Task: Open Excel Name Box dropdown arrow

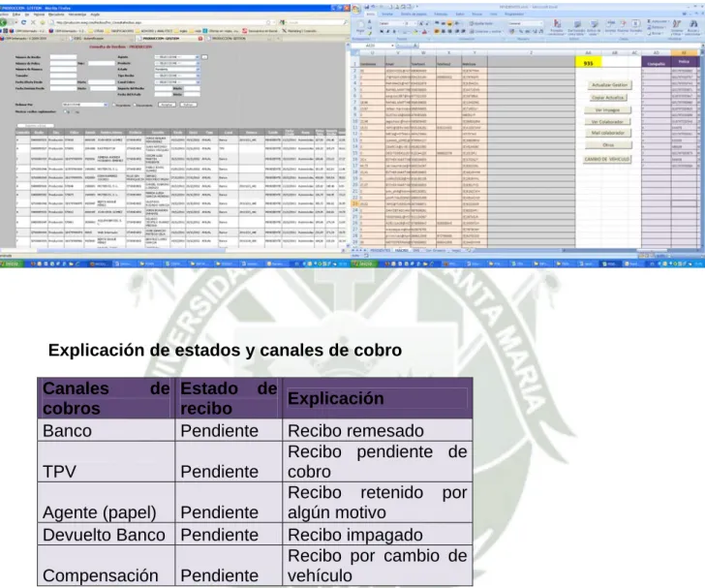Action: (392, 46)
